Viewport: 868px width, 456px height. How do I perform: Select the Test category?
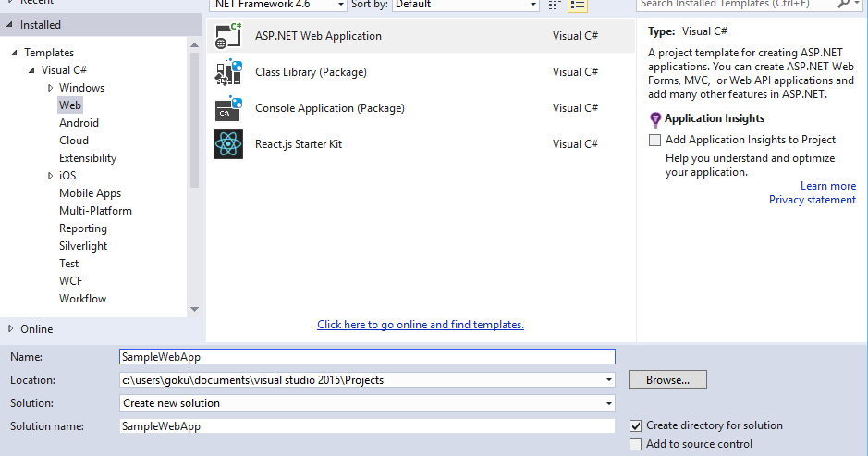68,264
